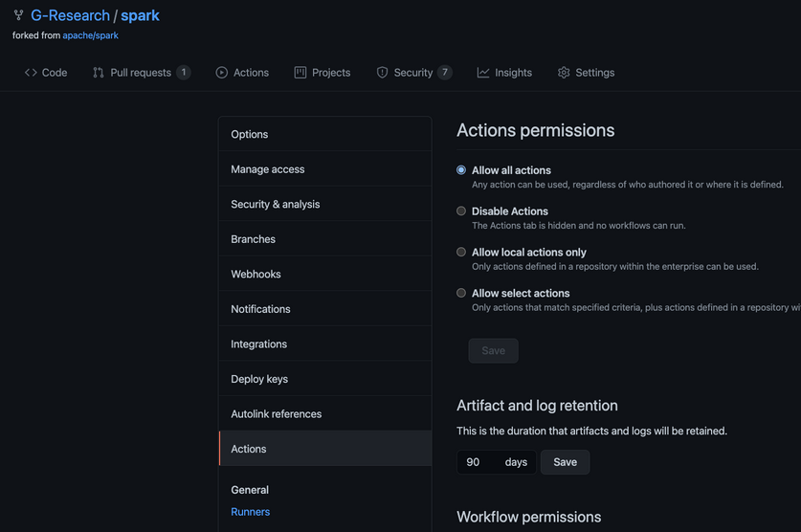Viewport: 801px width, 532px height.
Task: Click 'The Actions tab is hidden' description
Action: pyautogui.click(x=579, y=226)
